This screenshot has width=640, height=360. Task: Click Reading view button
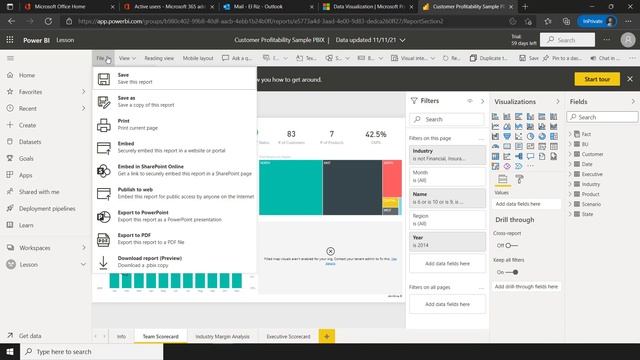(159, 58)
